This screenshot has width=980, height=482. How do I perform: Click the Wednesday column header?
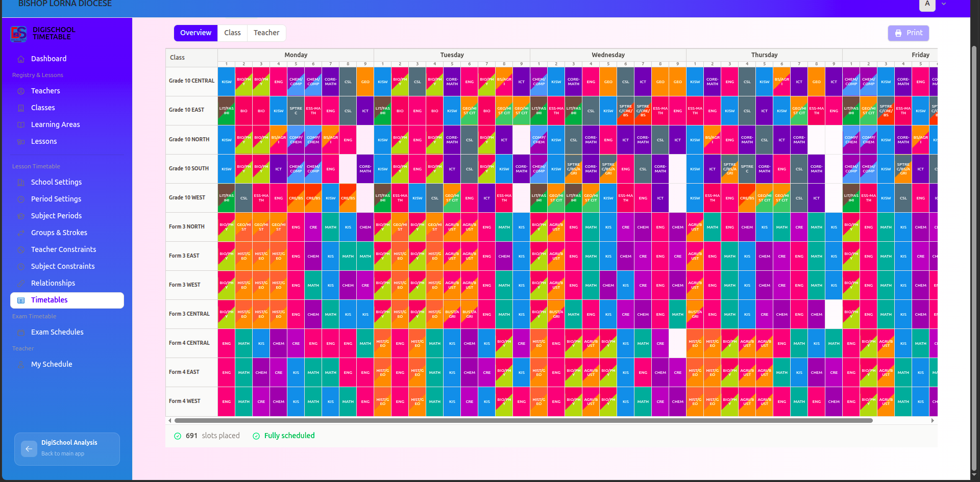(x=608, y=55)
